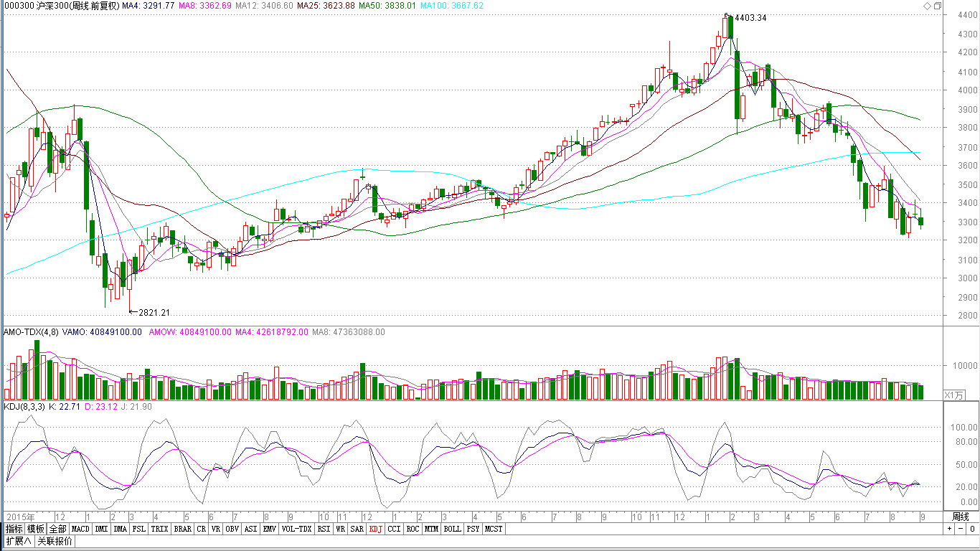980x551 pixels.
Task: Open the 全部 indicators list
Action: [x=58, y=529]
